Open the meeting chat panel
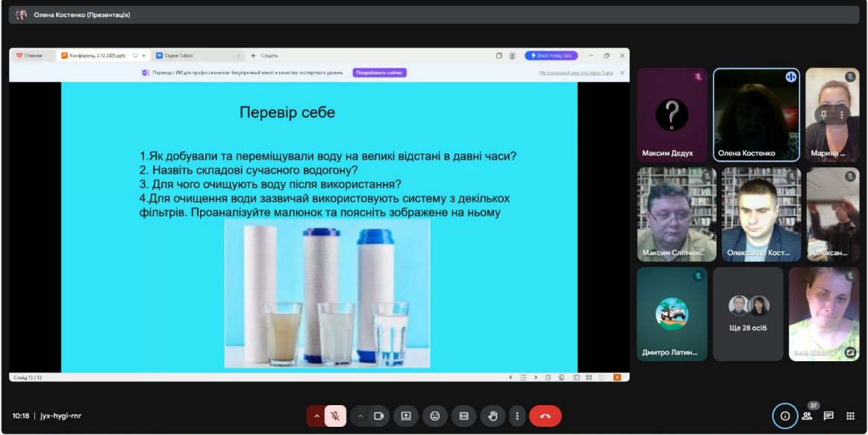Screen dimensions: 868x435 click(x=828, y=416)
